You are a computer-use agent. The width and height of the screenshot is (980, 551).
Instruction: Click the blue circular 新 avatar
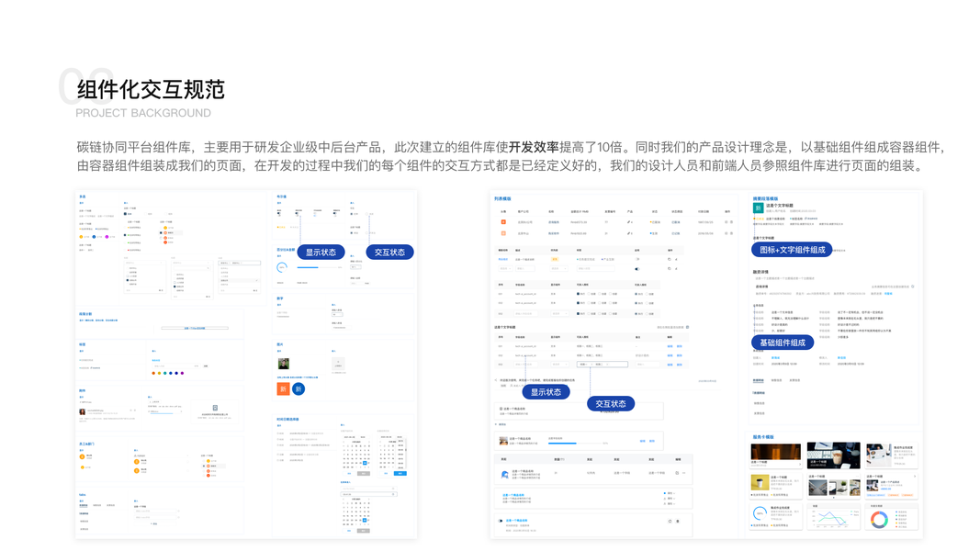[299, 388]
